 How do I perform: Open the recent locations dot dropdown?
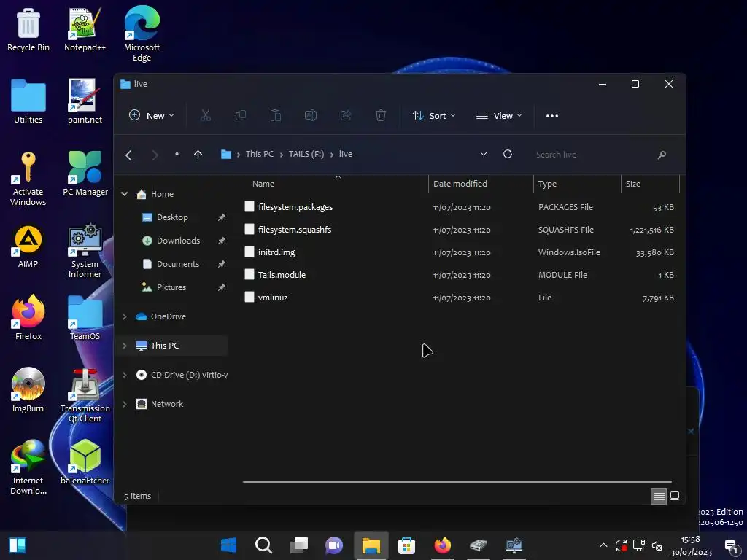coord(177,154)
